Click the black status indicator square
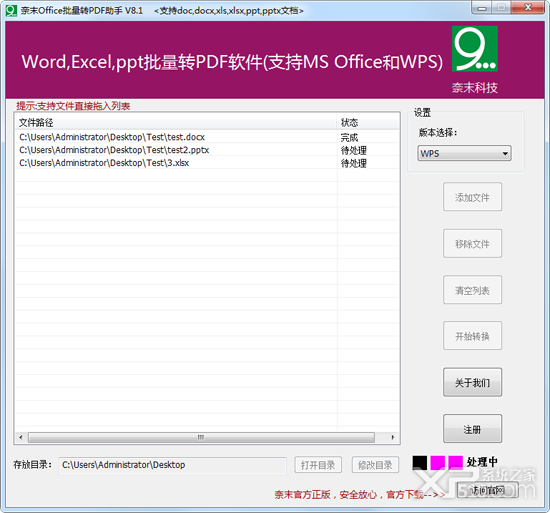Screen dimensions: 550x513 [x=420, y=463]
